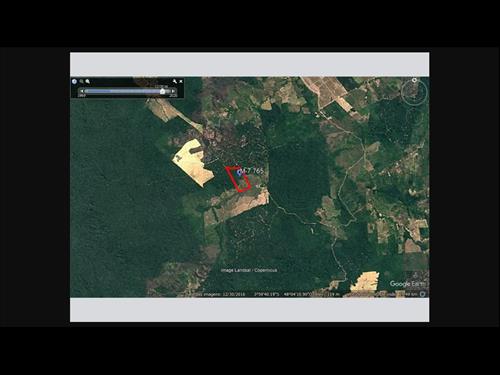Click the Image Landsat / Copernicus attribution
This screenshot has width=500, height=375.
(x=249, y=270)
